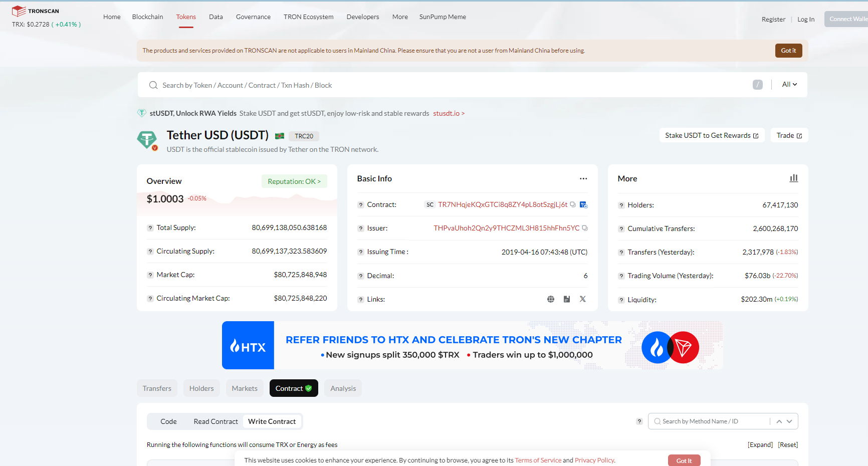
Task: Click the blue icon after contract address
Action: 583,204
